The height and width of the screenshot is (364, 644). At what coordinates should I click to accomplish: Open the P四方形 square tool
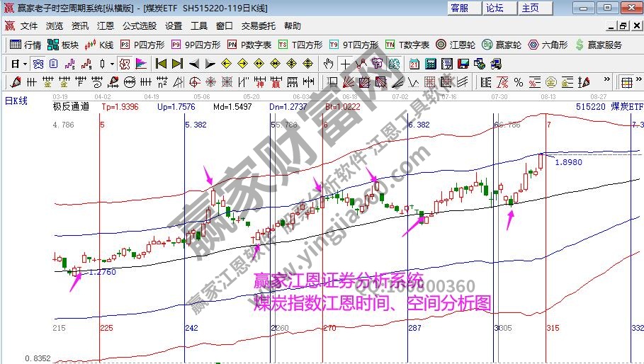pyautogui.click(x=142, y=45)
